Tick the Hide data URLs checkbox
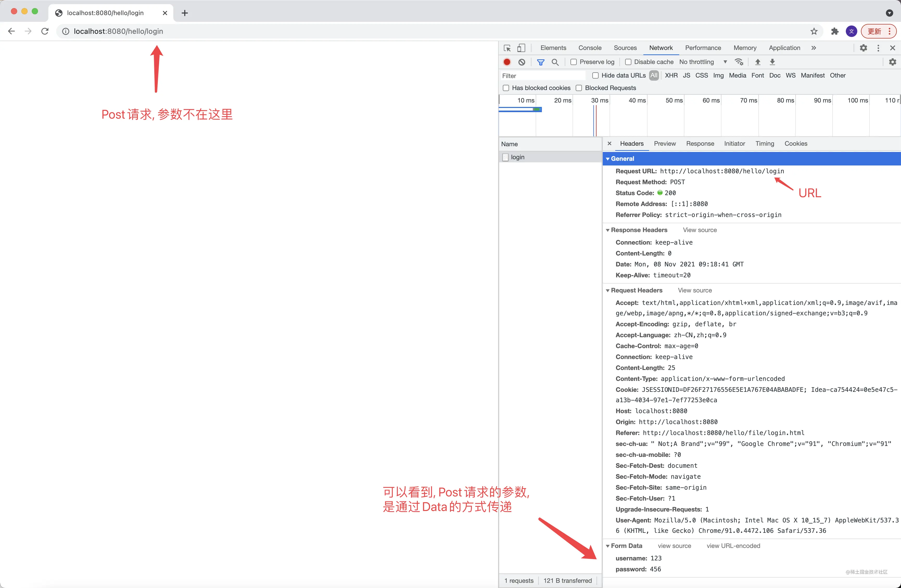 point(595,76)
